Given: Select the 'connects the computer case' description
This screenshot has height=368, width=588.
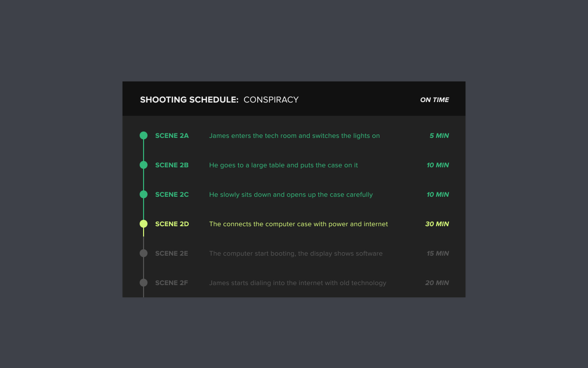Looking at the screenshot, I should point(298,224).
